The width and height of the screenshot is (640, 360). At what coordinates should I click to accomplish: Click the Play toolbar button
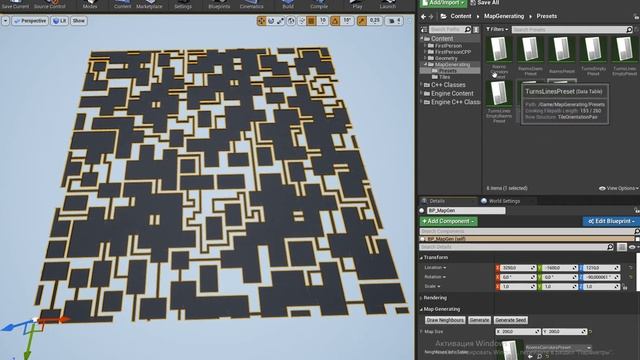pyautogui.click(x=357, y=4)
